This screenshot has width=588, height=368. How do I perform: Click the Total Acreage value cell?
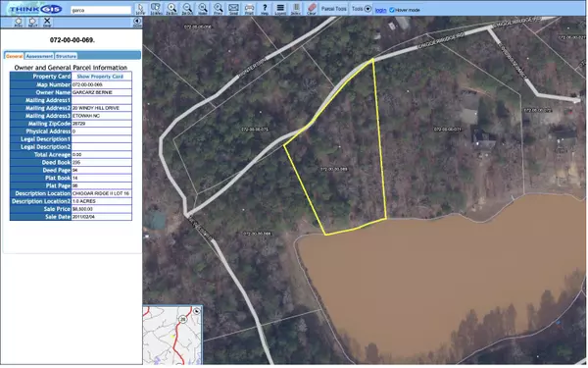click(101, 155)
